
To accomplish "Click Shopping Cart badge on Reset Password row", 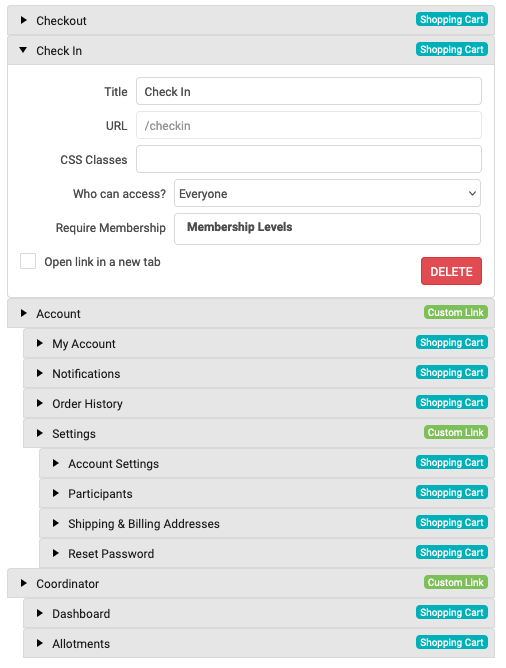I will pos(451,553).
